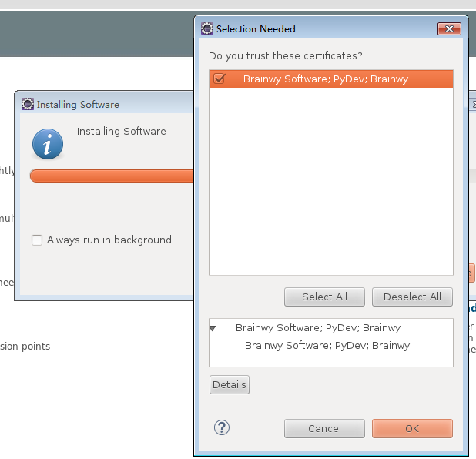Click the help question mark icon
Image resolution: width=476 pixels, height=459 pixels.
coord(222,428)
